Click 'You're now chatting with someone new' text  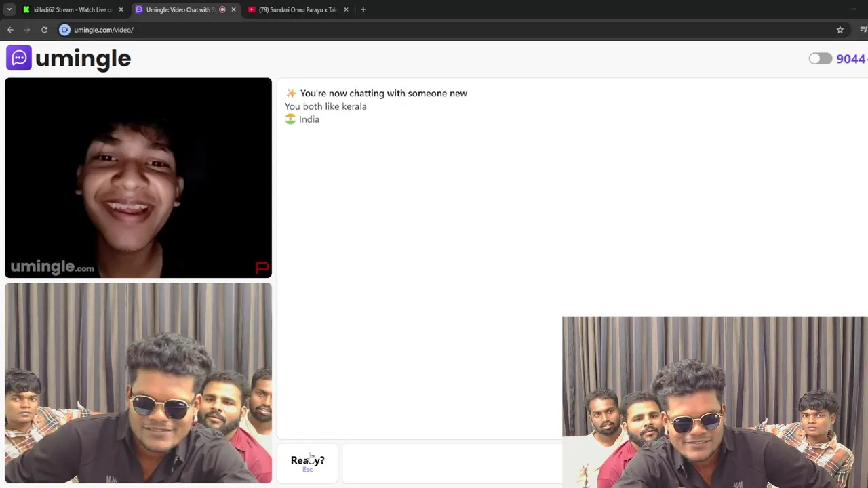click(x=383, y=93)
